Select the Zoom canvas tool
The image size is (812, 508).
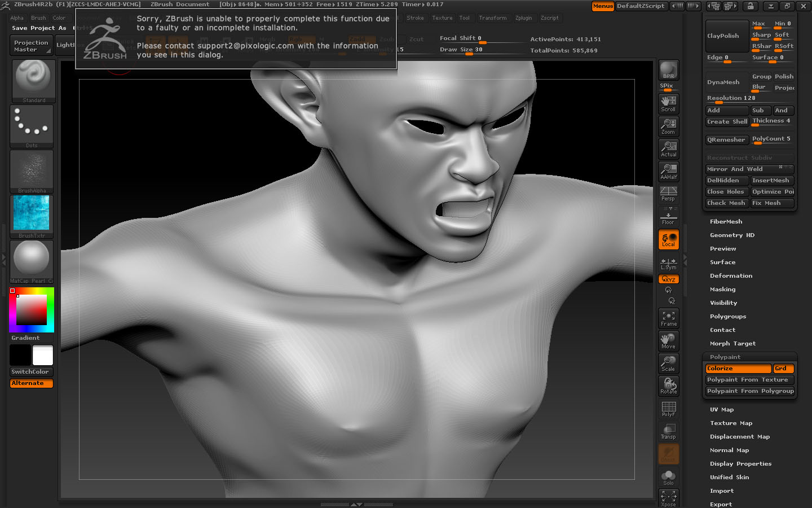pyautogui.click(x=669, y=126)
